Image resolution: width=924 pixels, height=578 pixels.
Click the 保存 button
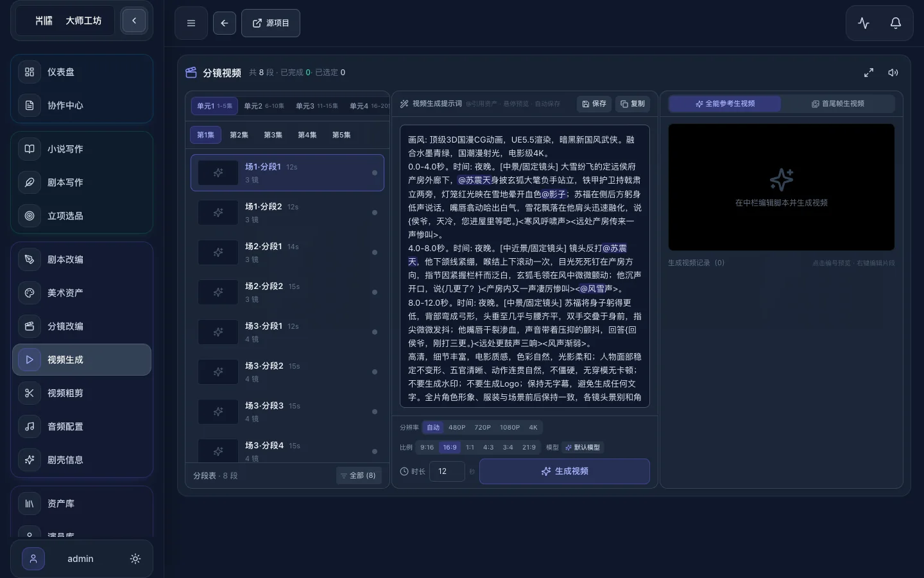coord(594,103)
